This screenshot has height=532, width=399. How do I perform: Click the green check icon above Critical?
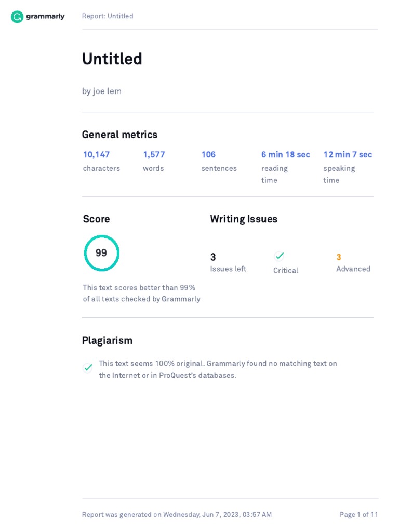coord(280,256)
